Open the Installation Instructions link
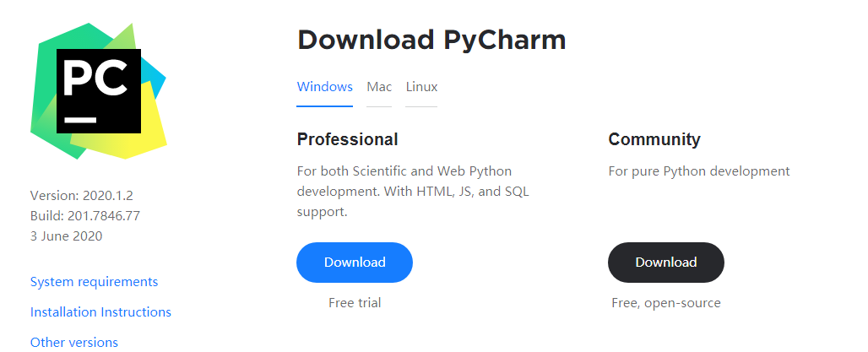Screen dimensions: 868x352 coord(100,312)
